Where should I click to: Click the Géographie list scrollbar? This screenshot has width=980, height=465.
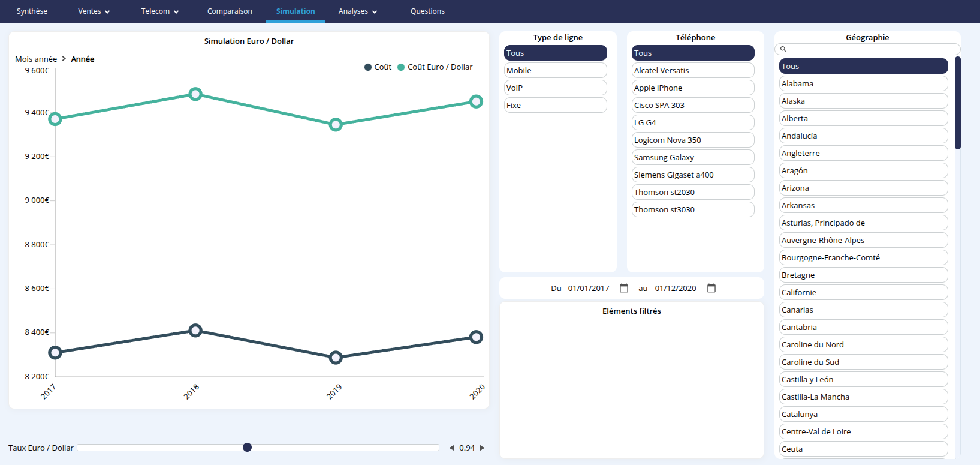[957, 103]
